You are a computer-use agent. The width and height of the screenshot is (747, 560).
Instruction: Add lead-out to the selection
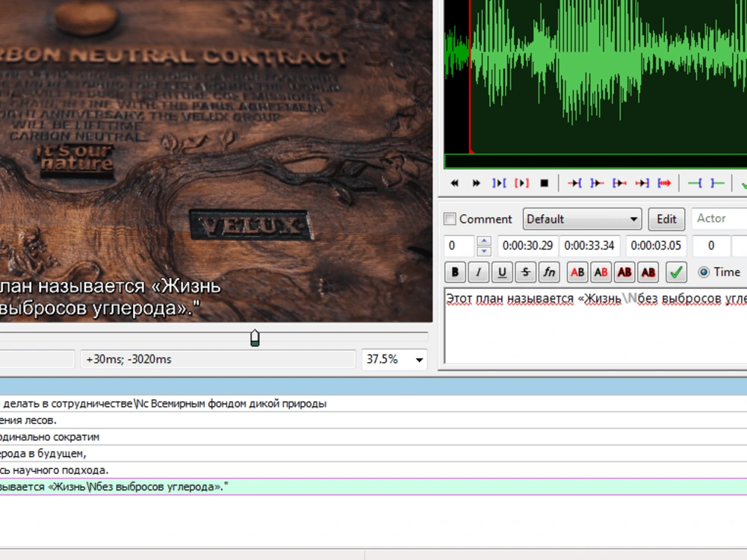tap(717, 184)
